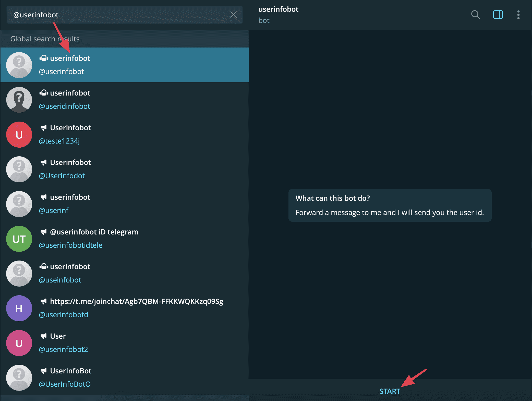This screenshot has height=401, width=532.
Task: Toggle the right sidebar panel icon
Action: [x=498, y=15]
